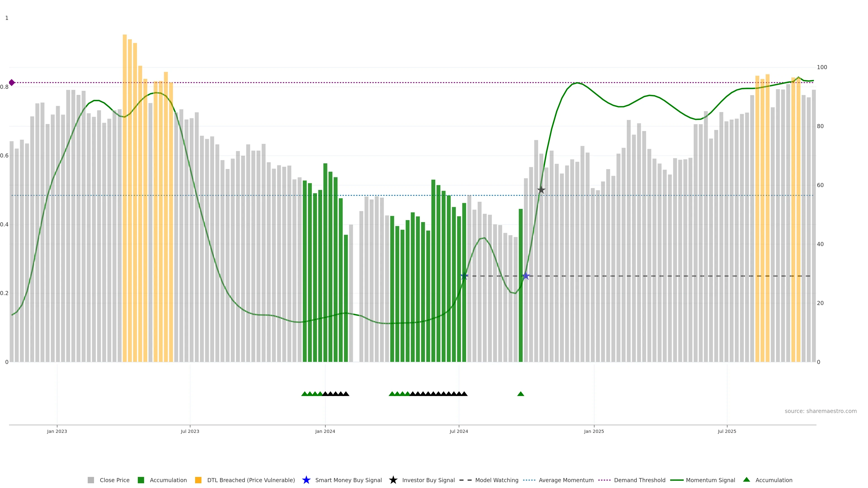This screenshot has width=868, height=488.
Task: Click the blue star near September 2024
Action: [526, 276]
